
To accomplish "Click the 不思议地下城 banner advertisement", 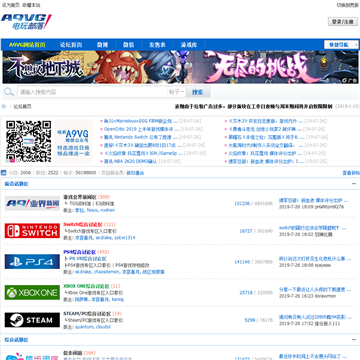I will click(180, 67).
